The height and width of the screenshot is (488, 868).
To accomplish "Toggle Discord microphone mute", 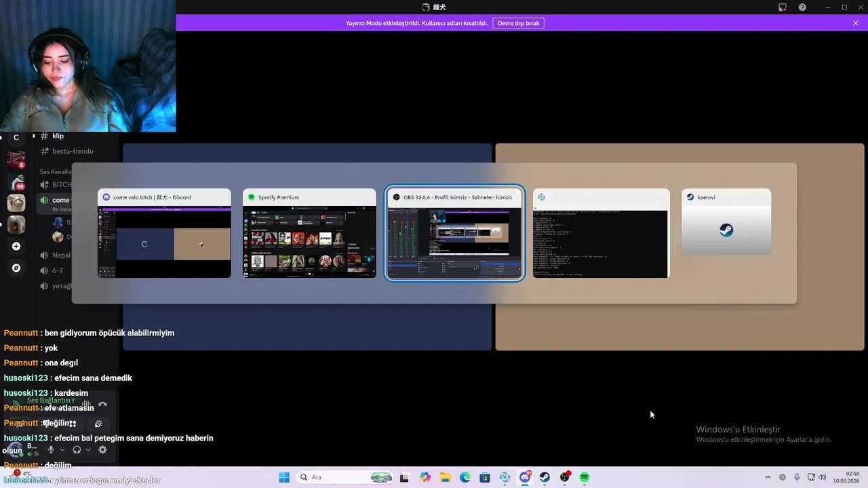I will point(51,450).
